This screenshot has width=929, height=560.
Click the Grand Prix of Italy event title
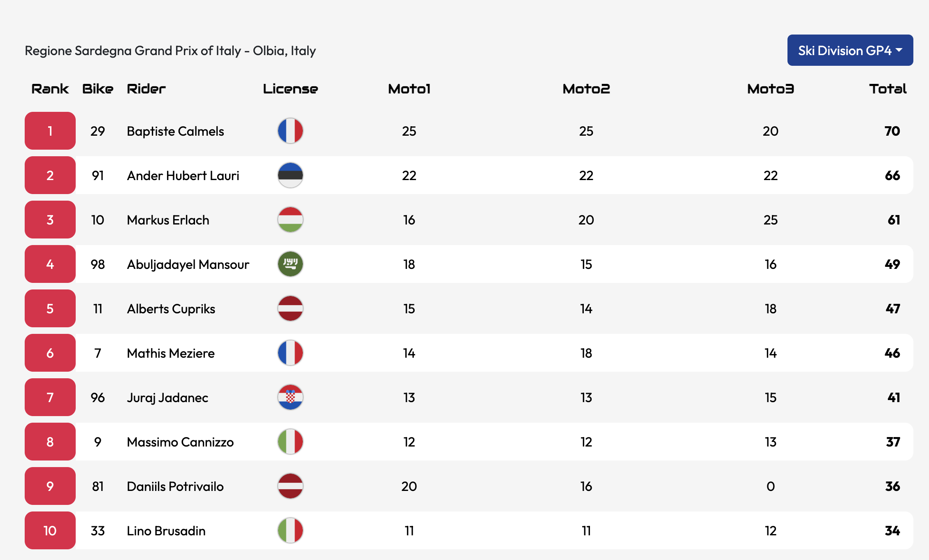[170, 51]
